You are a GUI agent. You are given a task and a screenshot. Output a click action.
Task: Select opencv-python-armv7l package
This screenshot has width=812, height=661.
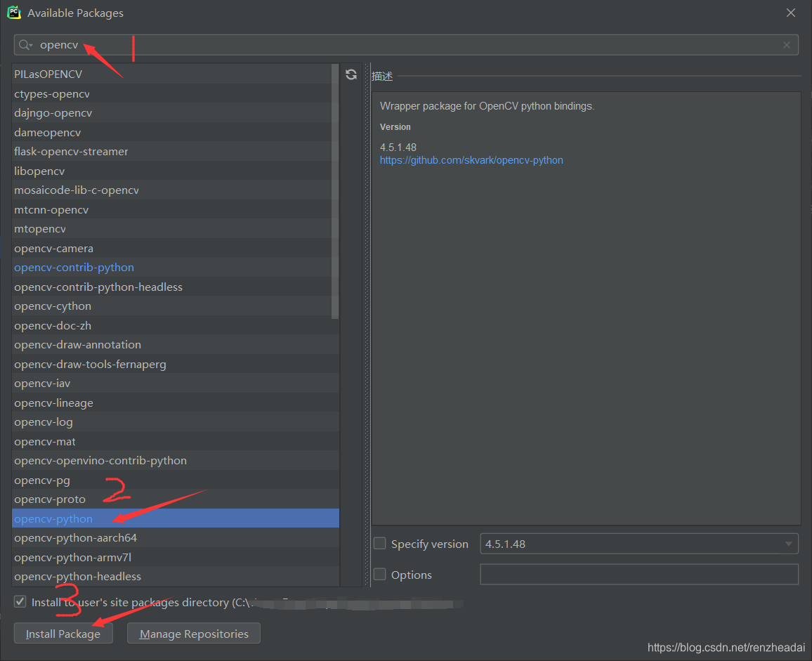pyautogui.click(x=176, y=558)
